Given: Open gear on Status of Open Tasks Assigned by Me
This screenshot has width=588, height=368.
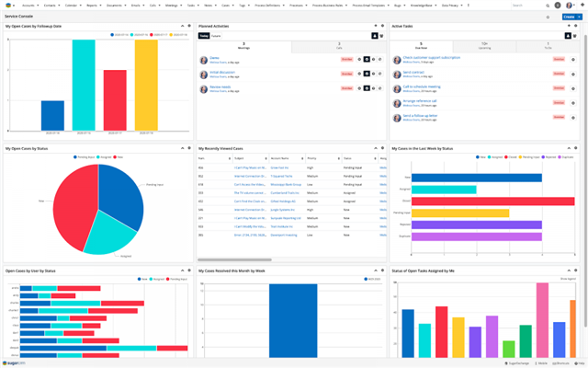Looking at the screenshot, I should (x=576, y=270).
